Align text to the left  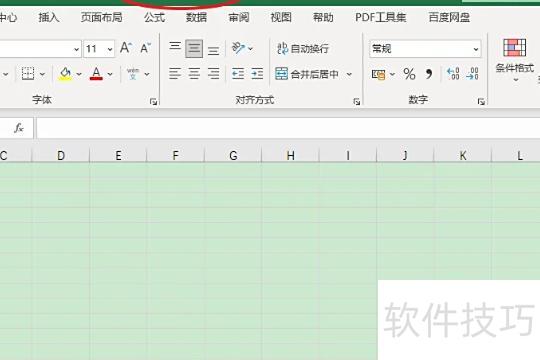click(x=175, y=74)
